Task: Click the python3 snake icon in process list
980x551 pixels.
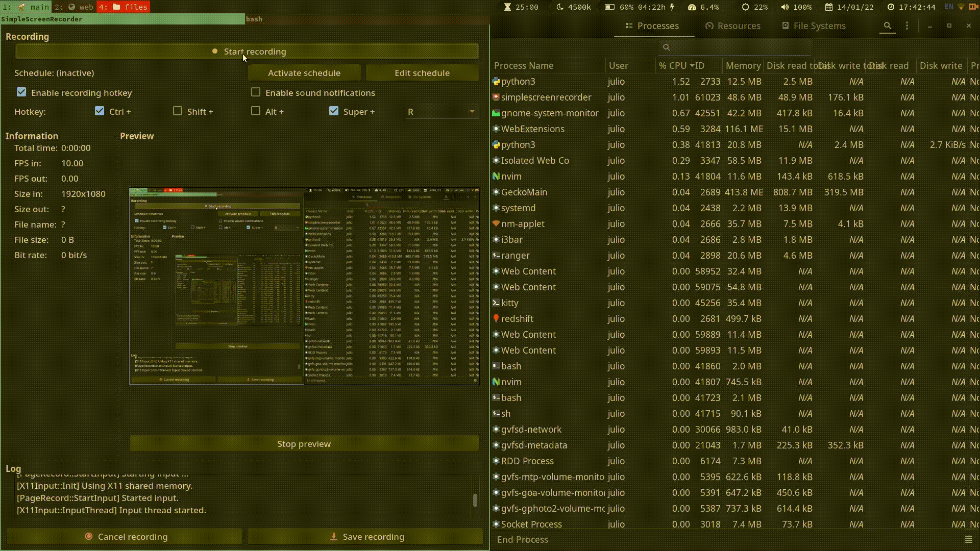Action: coord(496,81)
